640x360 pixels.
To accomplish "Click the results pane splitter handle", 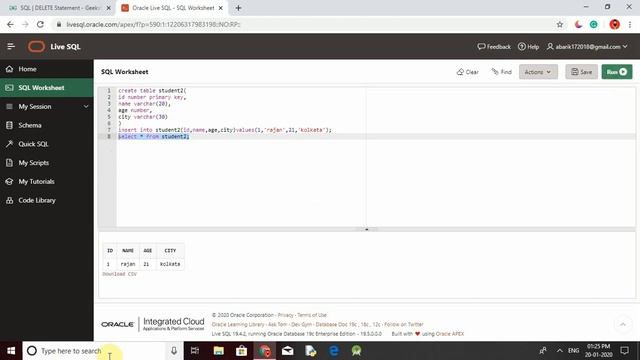I will pyautogui.click(x=367, y=229).
